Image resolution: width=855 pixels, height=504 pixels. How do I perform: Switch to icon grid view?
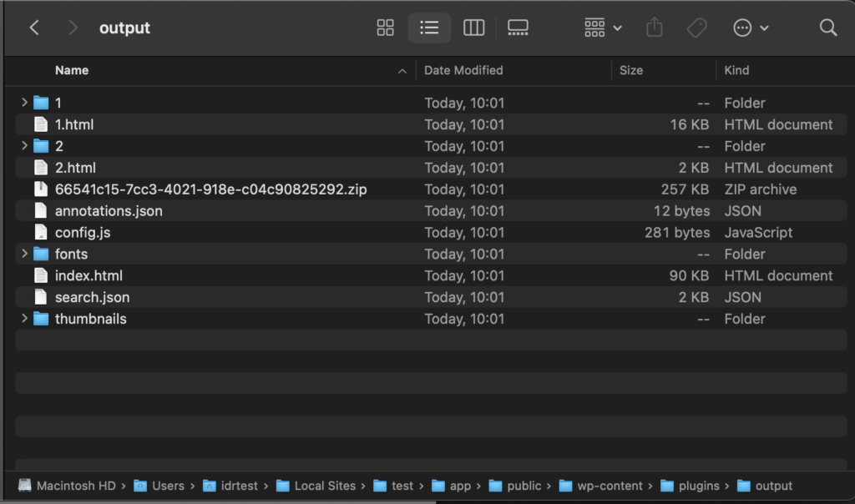(x=385, y=28)
